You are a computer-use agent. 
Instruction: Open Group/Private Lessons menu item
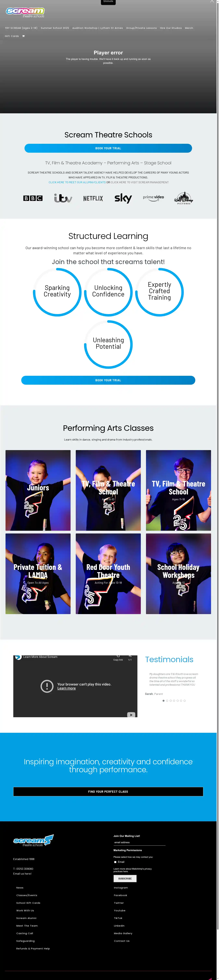point(141,28)
